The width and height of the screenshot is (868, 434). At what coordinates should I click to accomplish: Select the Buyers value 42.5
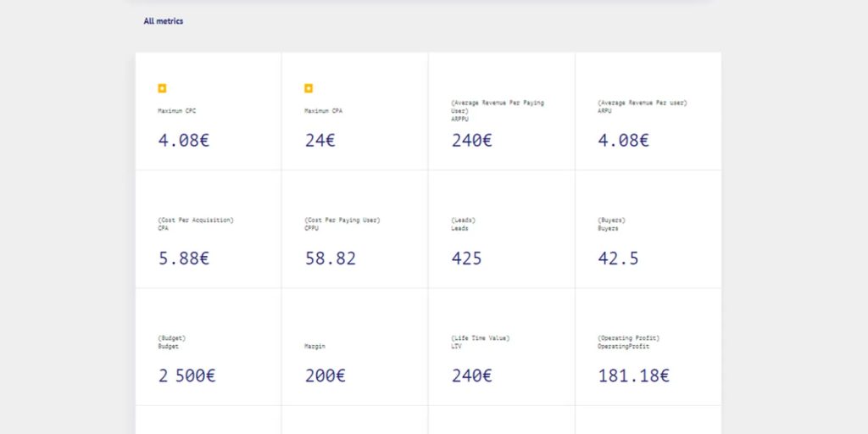[x=618, y=259]
